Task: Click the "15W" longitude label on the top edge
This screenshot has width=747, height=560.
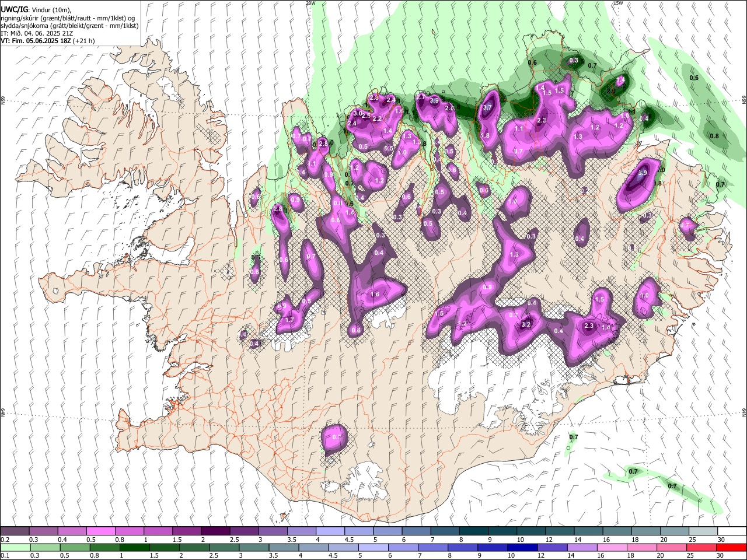Action: (618, 3)
